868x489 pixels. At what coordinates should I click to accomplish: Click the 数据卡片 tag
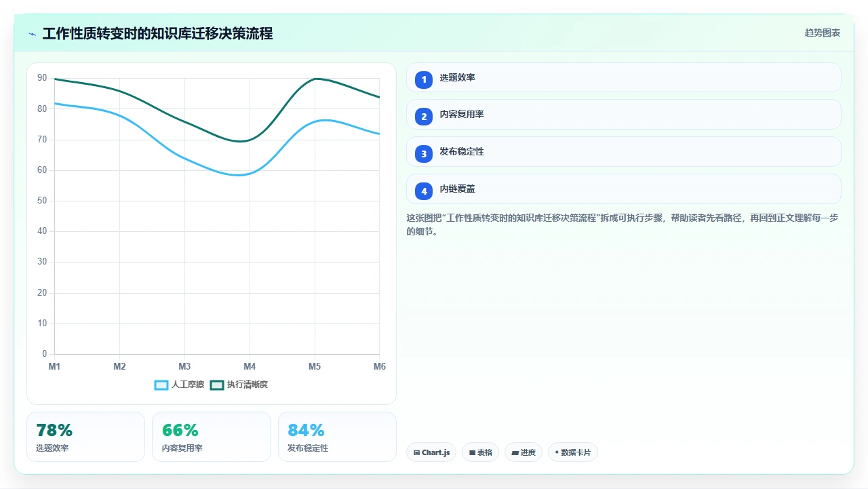[x=573, y=452]
